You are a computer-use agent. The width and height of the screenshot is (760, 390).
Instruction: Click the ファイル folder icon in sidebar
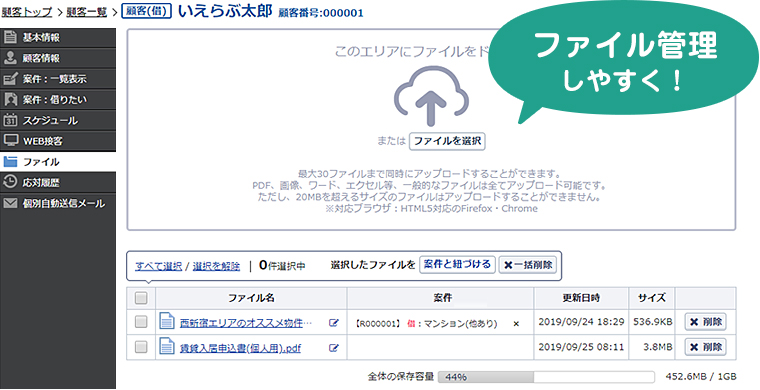coord(10,162)
